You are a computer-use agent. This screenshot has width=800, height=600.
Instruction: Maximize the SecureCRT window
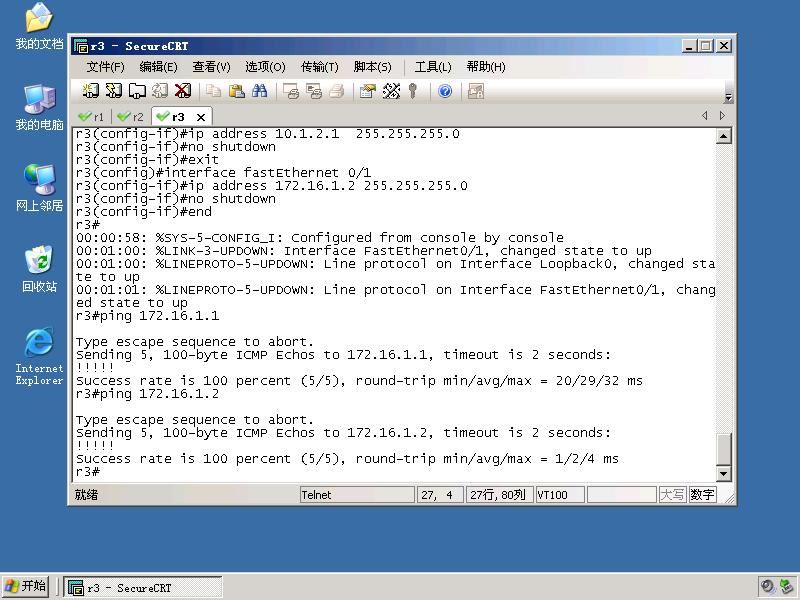(x=706, y=46)
